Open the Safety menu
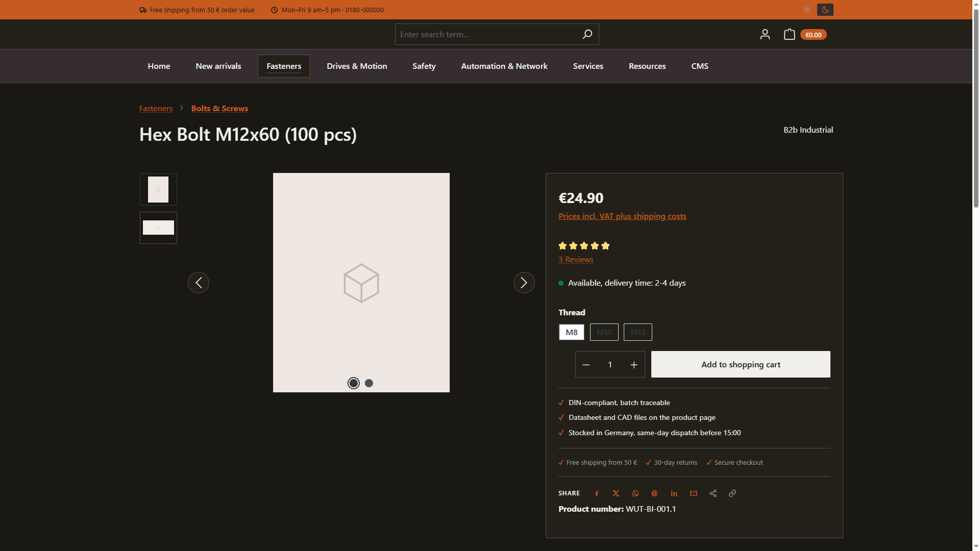Screen dimensions: 980x551 pos(424,66)
